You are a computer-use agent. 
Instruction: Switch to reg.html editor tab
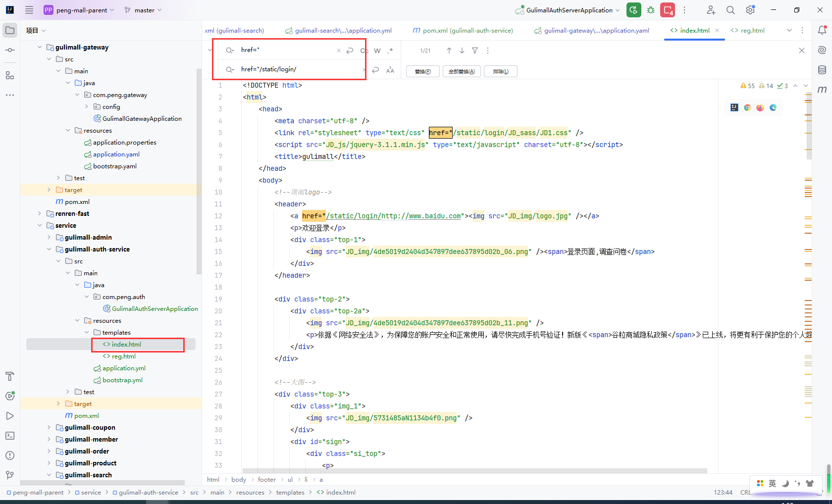pyautogui.click(x=748, y=30)
